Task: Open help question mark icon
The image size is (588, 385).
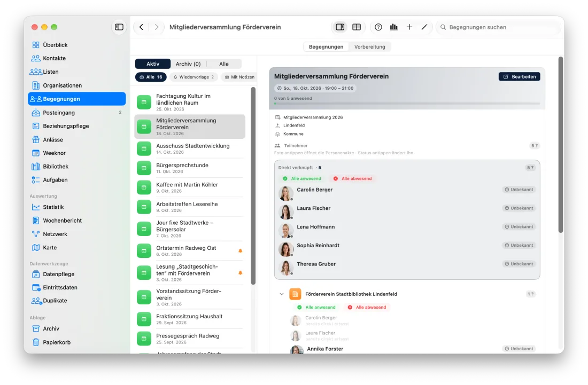Action: click(378, 27)
